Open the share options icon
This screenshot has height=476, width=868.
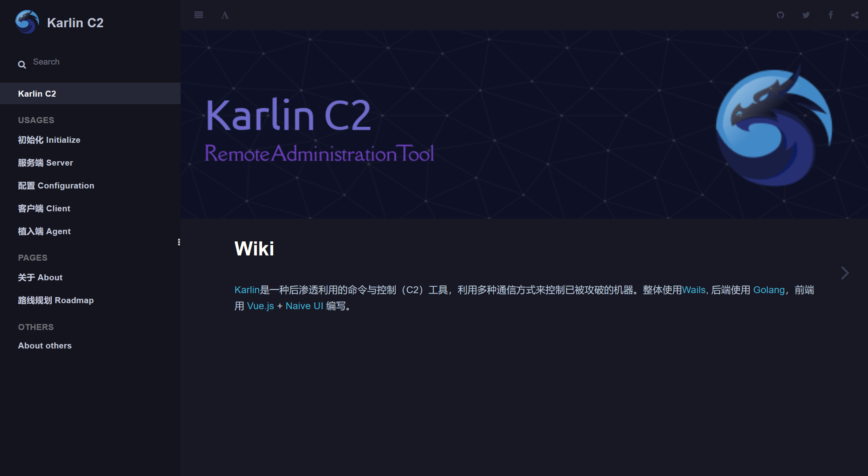tap(855, 15)
